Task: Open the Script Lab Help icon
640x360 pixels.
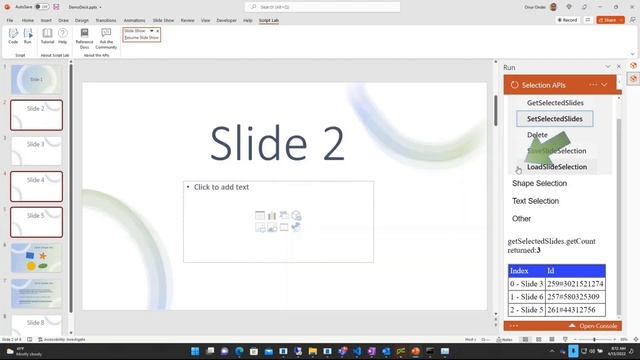Action: coord(62,36)
